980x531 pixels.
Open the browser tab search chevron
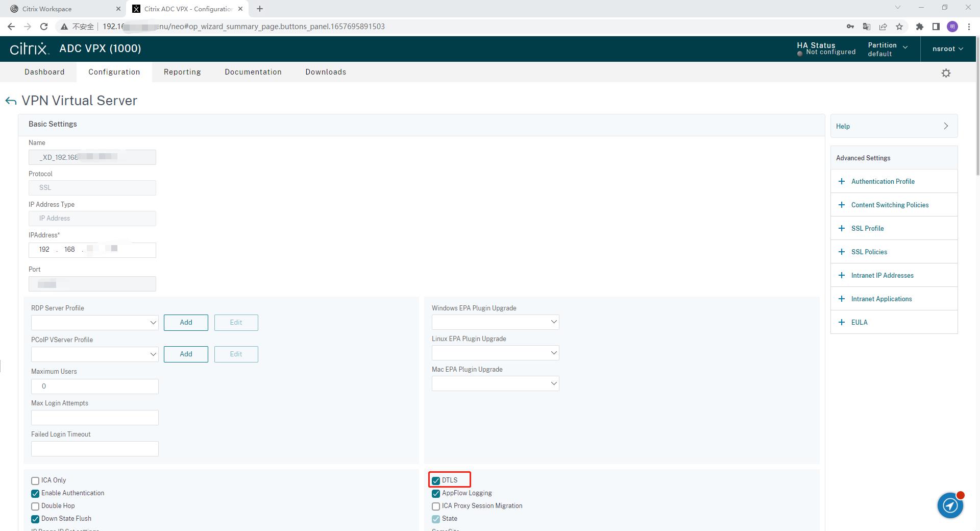point(898,8)
